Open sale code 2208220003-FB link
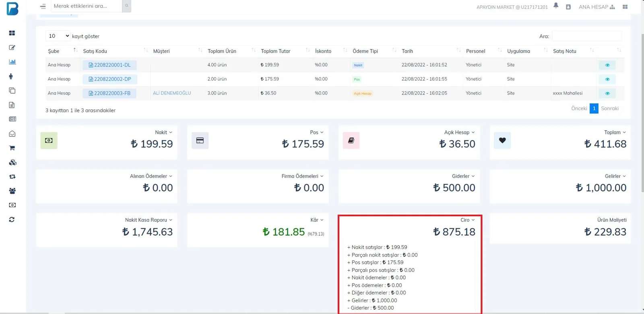This screenshot has height=314, width=644. 109,93
